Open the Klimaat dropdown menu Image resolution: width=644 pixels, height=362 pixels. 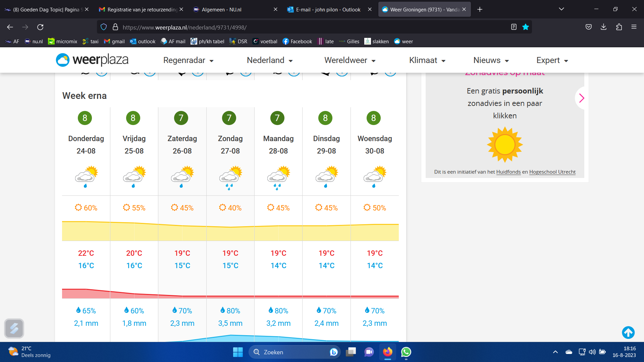427,60
